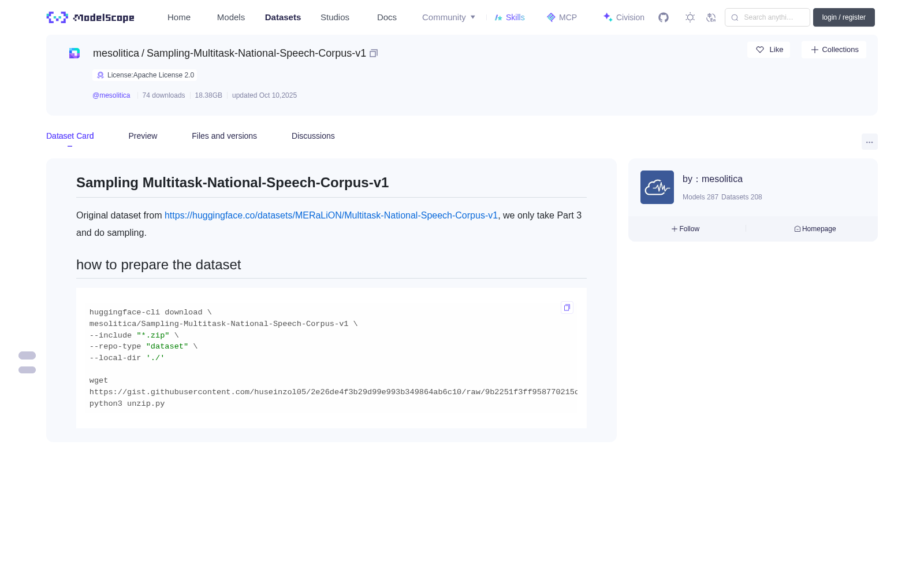The image size is (924, 578).
Task: Switch language with the translate icon
Action: (711, 17)
